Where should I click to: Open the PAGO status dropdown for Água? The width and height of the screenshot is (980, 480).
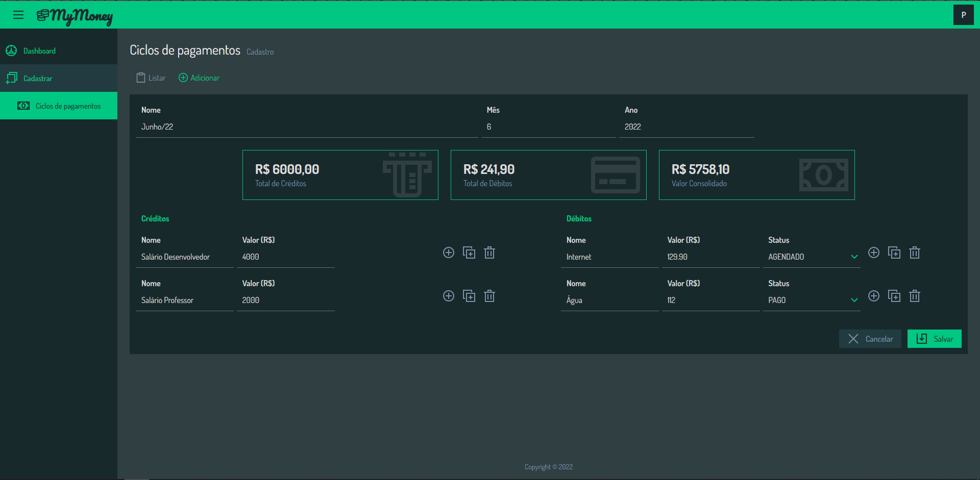coord(812,300)
